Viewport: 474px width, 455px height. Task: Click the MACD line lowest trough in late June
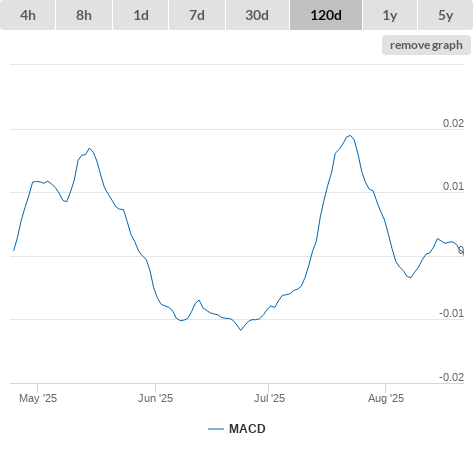241,330
